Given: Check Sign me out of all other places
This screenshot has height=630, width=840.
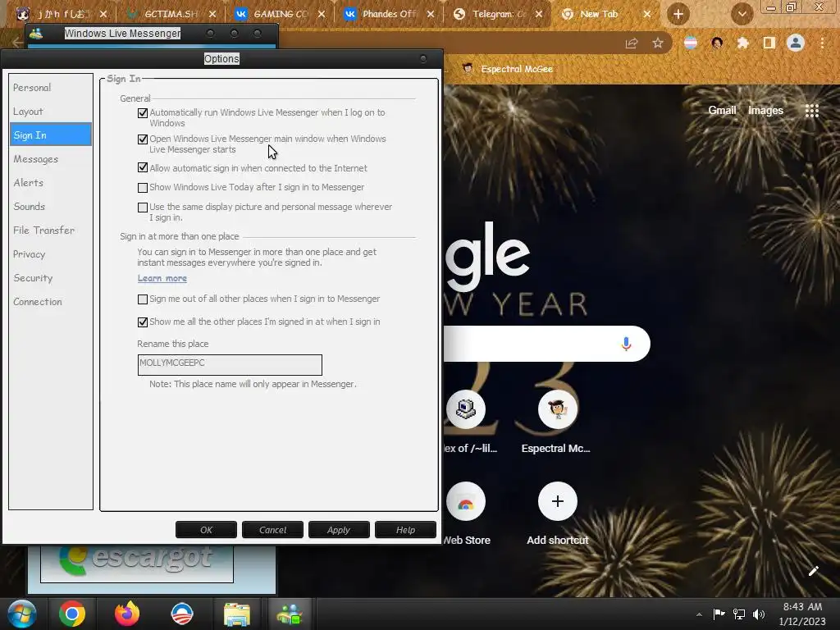Looking at the screenshot, I should tap(143, 299).
